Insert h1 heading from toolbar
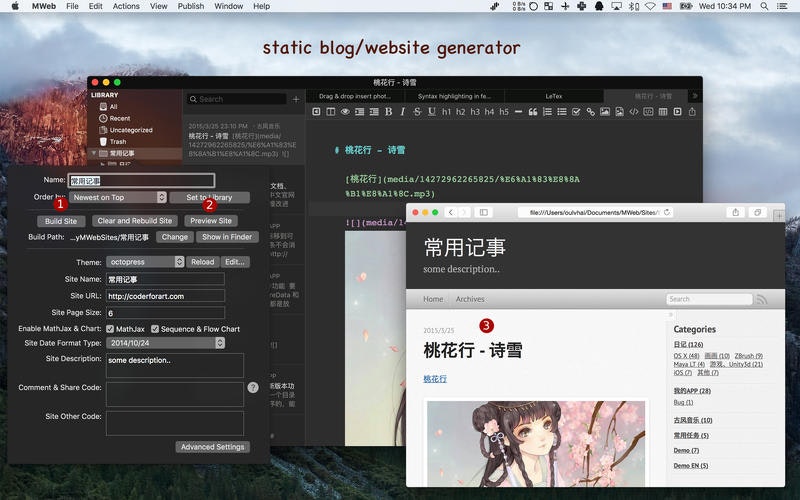Screen dimensions: 800x500 click(446, 112)
